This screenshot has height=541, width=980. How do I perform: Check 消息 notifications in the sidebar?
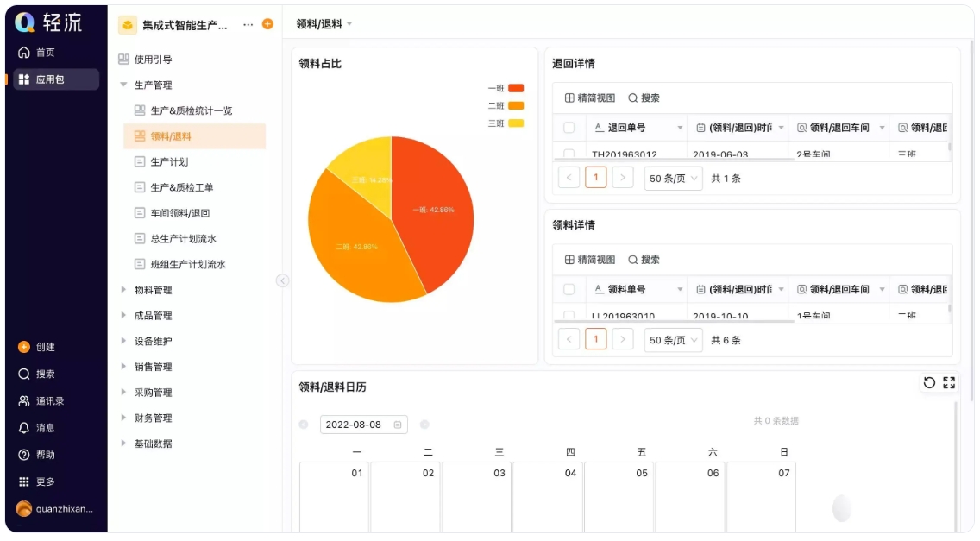(x=38, y=427)
